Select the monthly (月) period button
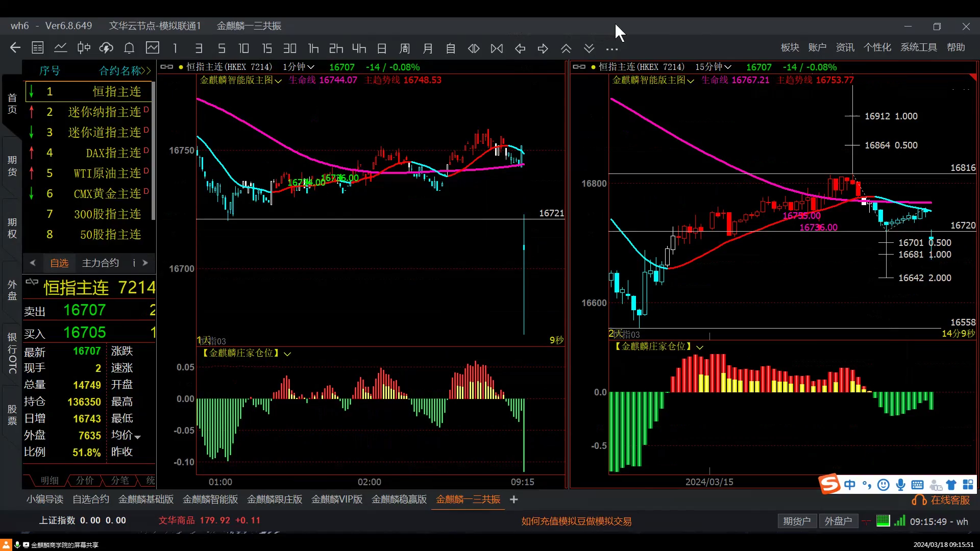This screenshot has width=980, height=551. click(428, 48)
